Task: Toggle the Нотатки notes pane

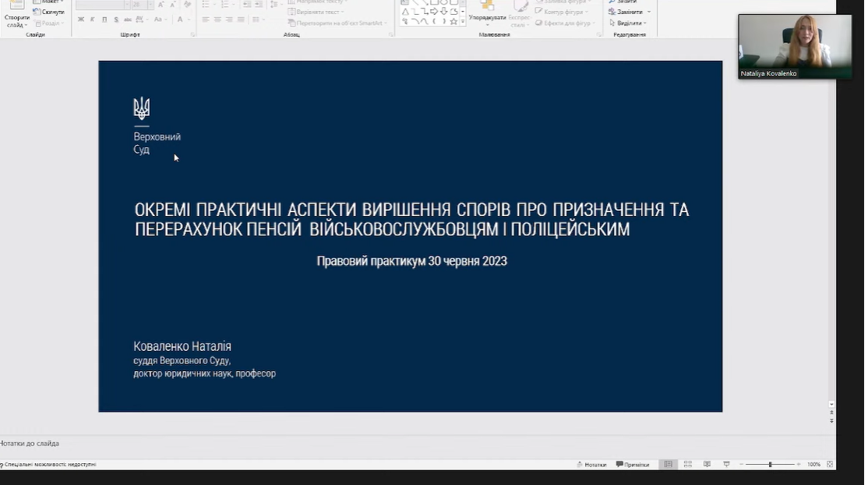Action: pos(591,464)
